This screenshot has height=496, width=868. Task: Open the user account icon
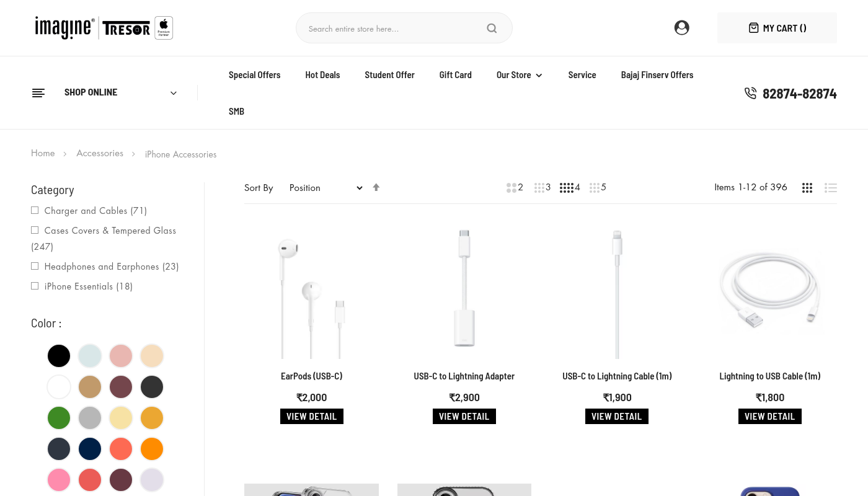coord(681,28)
